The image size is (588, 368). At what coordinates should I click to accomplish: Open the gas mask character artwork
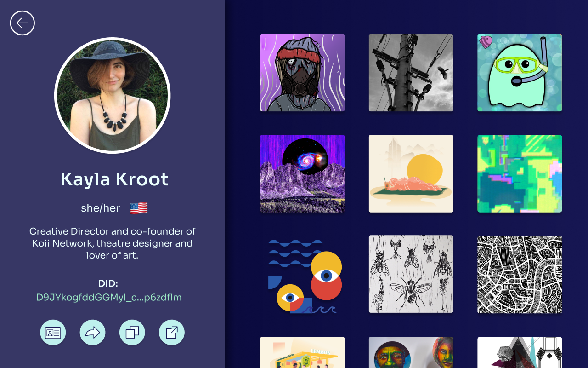pos(302,72)
